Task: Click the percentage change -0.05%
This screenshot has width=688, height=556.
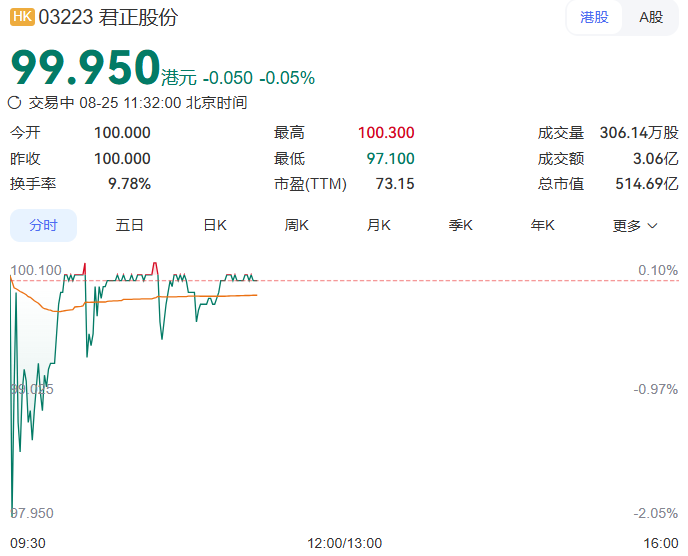Action: click(287, 78)
